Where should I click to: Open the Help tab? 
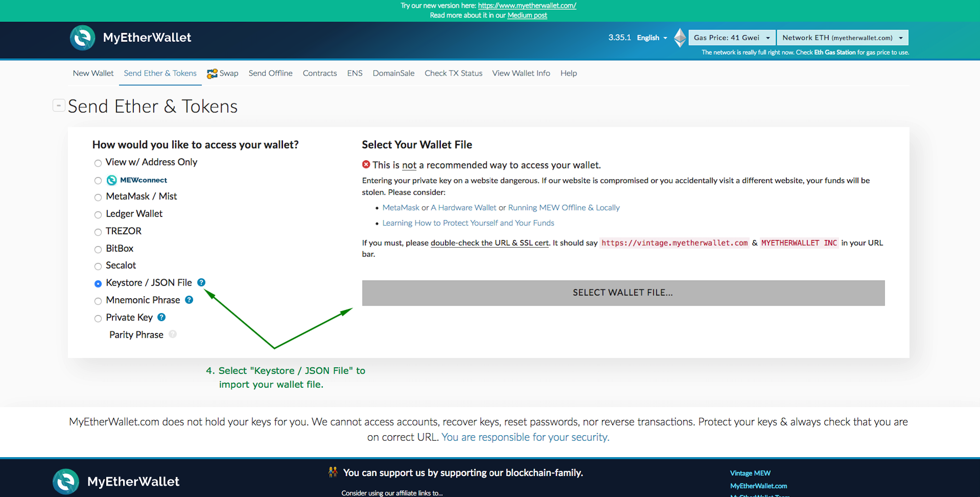(x=568, y=73)
